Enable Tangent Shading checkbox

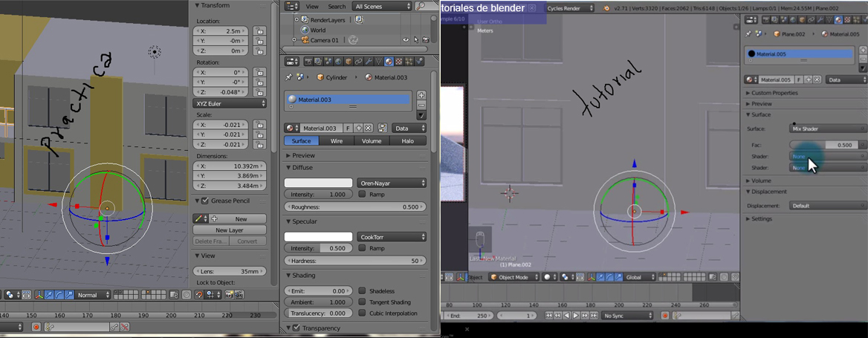tap(362, 302)
